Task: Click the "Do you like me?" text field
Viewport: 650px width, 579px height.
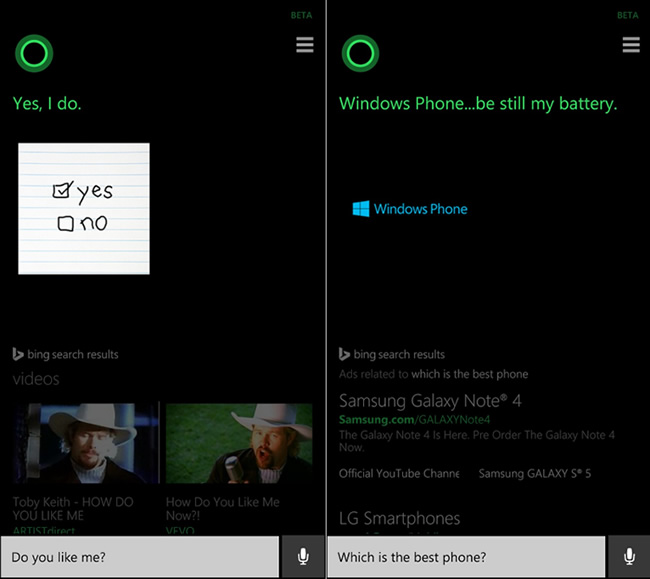Action: (x=140, y=557)
